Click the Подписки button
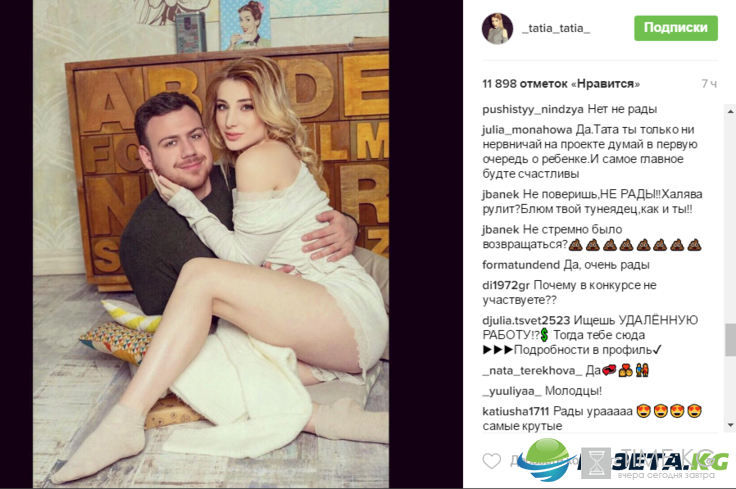736x489 pixels. 675,28
